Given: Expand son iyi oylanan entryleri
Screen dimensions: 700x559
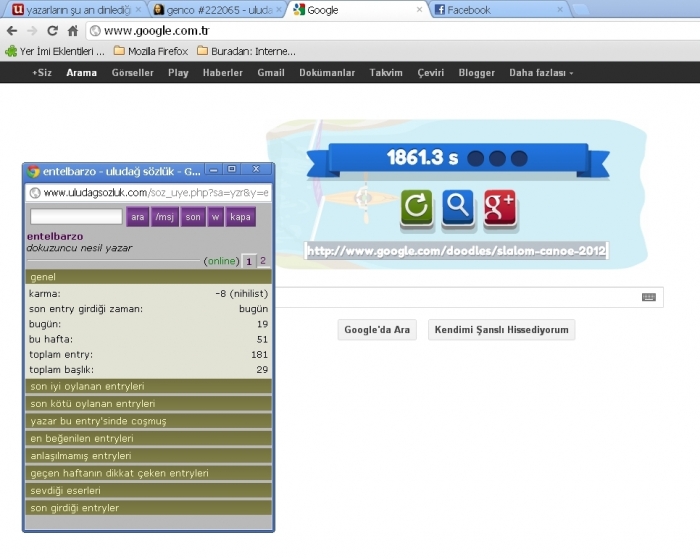Looking at the screenshot, I should point(148,386).
